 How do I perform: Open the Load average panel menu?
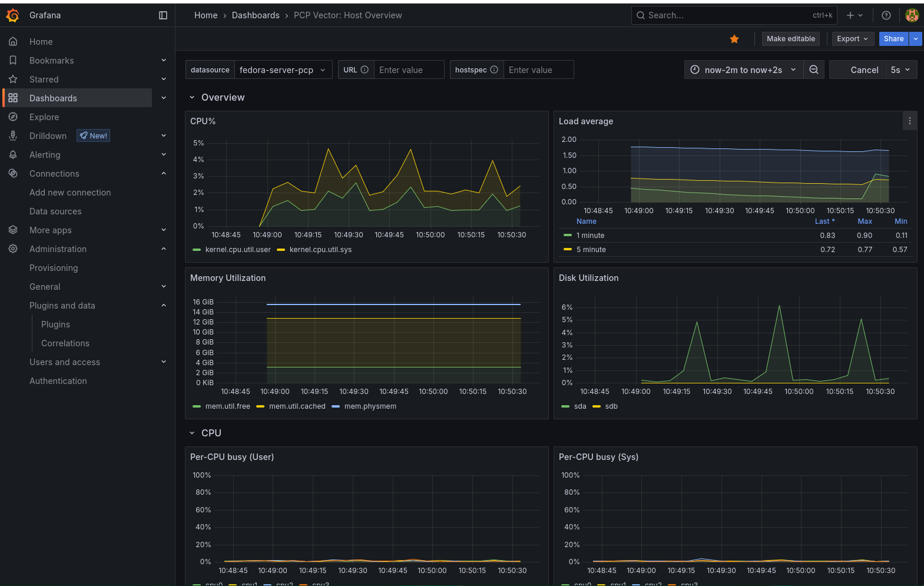[x=909, y=121]
